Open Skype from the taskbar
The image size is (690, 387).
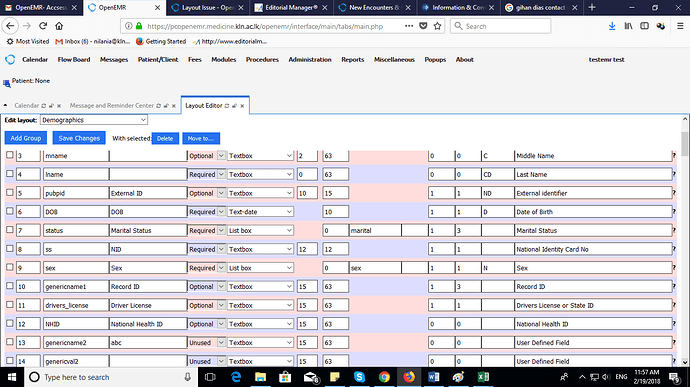pyautogui.click(x=360, y=377)
